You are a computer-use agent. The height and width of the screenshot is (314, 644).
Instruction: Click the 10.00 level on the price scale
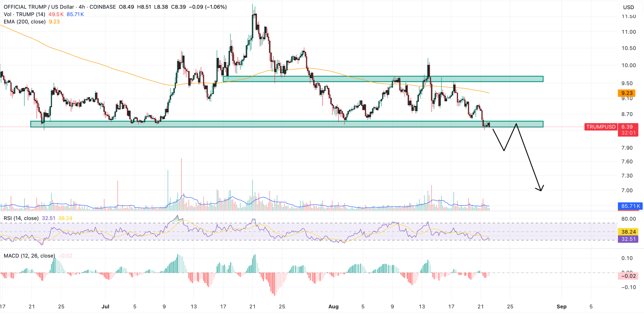pos(629,65)
